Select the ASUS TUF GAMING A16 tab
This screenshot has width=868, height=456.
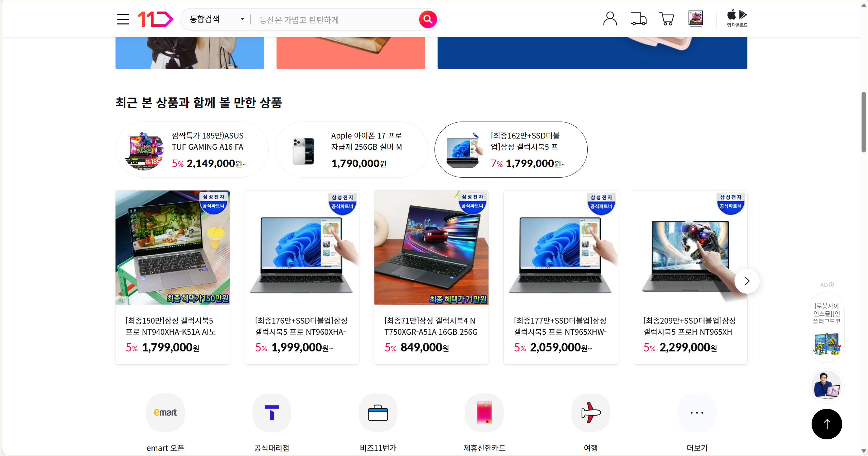(192, 149)
